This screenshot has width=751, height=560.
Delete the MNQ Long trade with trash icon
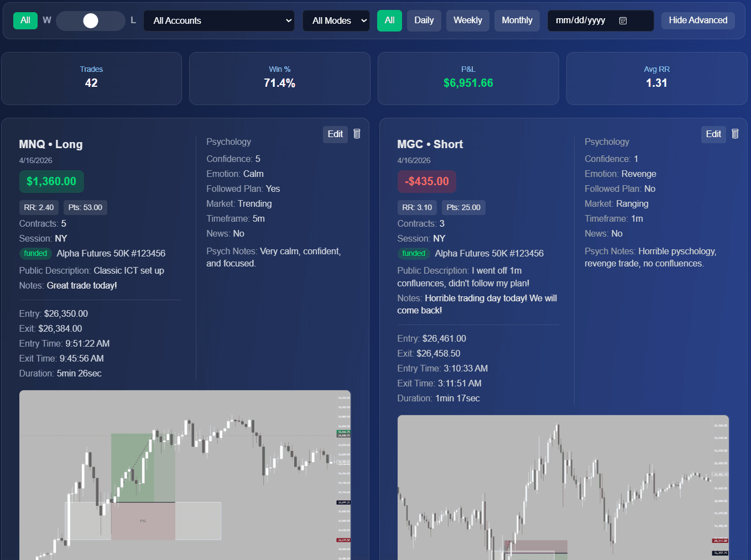[x=357, y=134]
